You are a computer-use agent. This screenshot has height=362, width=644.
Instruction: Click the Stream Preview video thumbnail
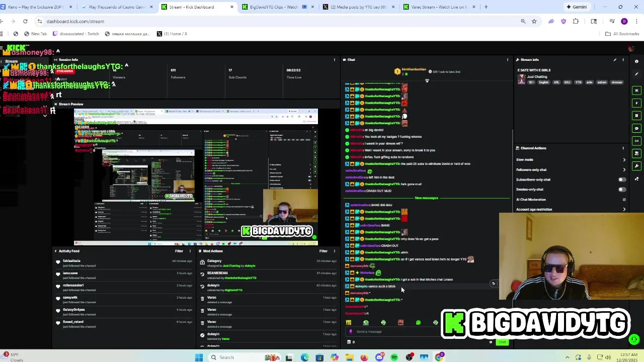[196, 176]
